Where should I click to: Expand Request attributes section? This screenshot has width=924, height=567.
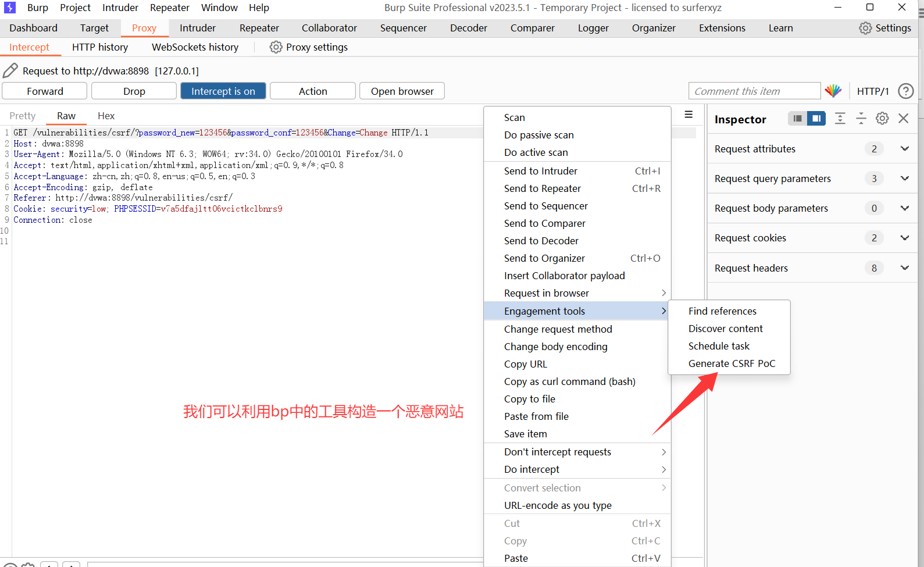click(904, 149)
